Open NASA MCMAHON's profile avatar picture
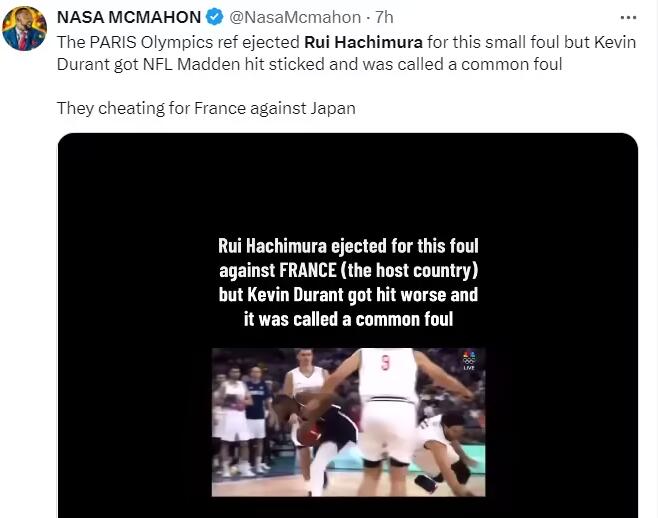This screenshot has width=658, height=518. tap(24, 29)
